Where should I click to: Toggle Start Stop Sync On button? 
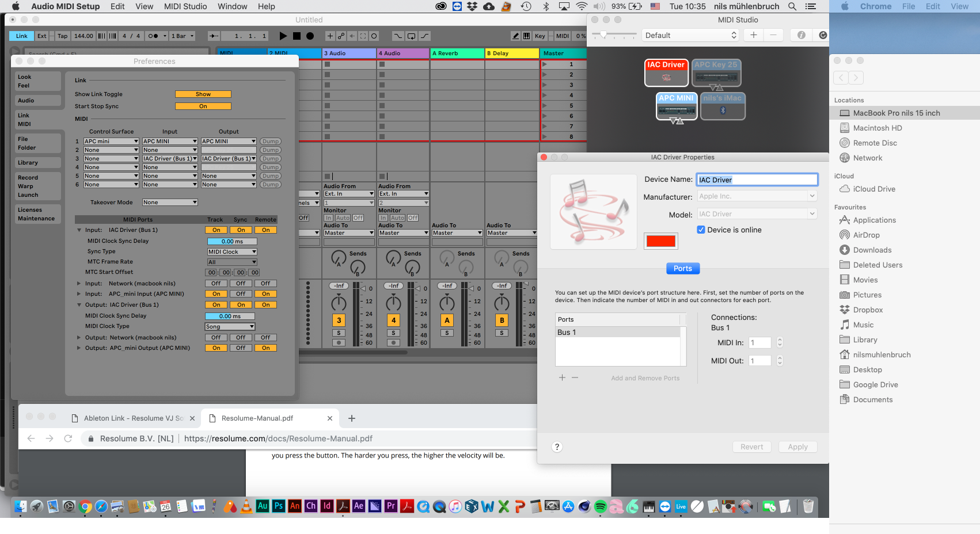tap(203, 106)
